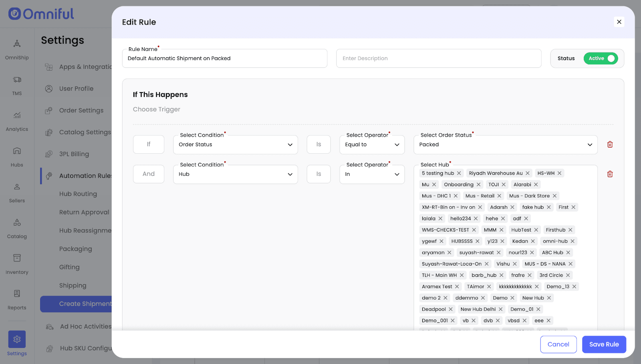Open User Profile settings menu item
Image resolution: width=641 pixels, height=364 pixels.
(76, 88)
